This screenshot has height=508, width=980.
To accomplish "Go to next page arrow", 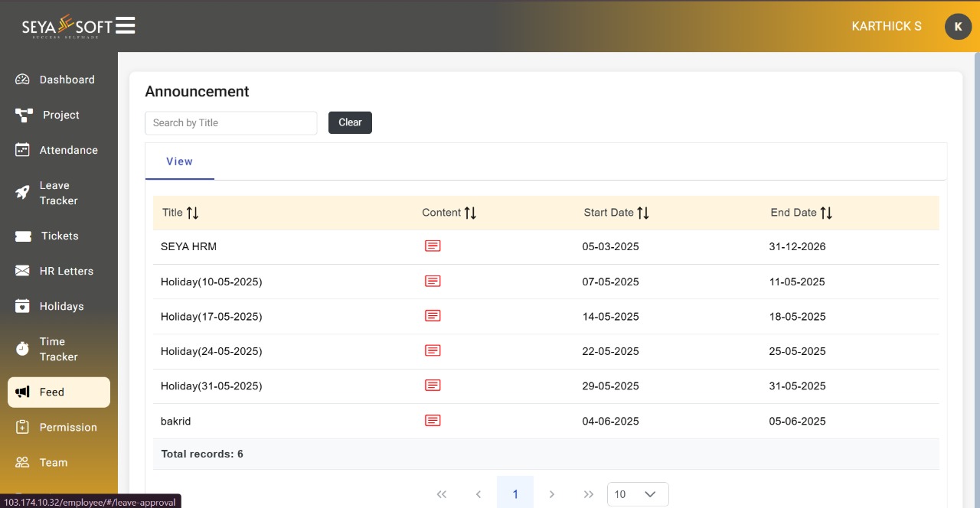I will coord(552,494).
